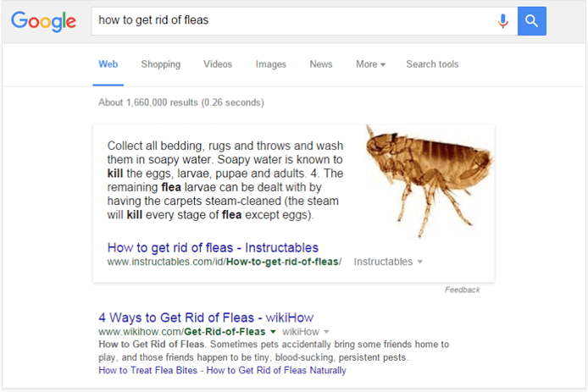Switch to the Images tab
This screenshot has height=392, width=588.
point(271,64)
